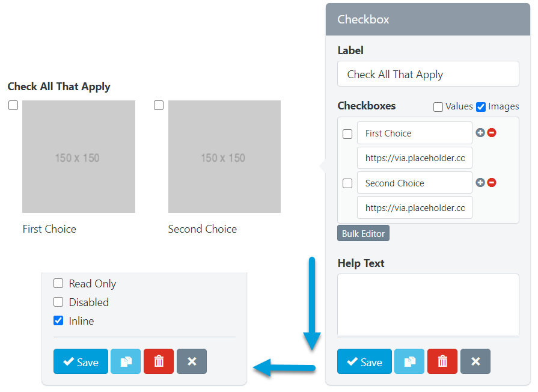Enable the Values checkbox
This screenshot has width=538, height=392.
[438, 107]
